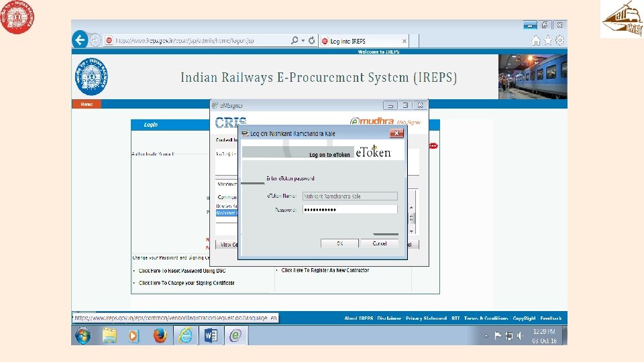Click 'Click Here To Change your Signing Certificate'
The width and height of the screenshot is (644, 362).
click(x=186, y=283)
